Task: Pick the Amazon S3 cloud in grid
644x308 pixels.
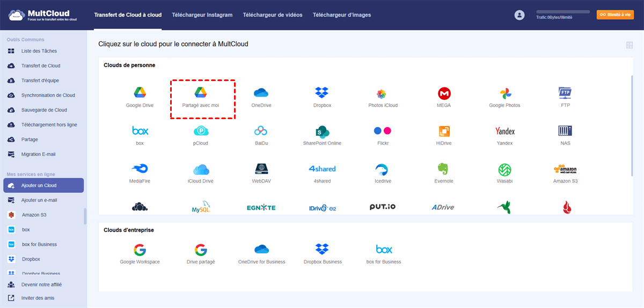Action: pos(565,169)
